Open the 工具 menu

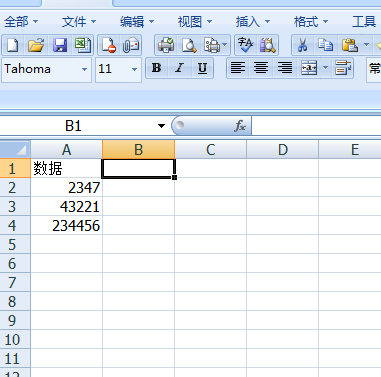point(364,22)
